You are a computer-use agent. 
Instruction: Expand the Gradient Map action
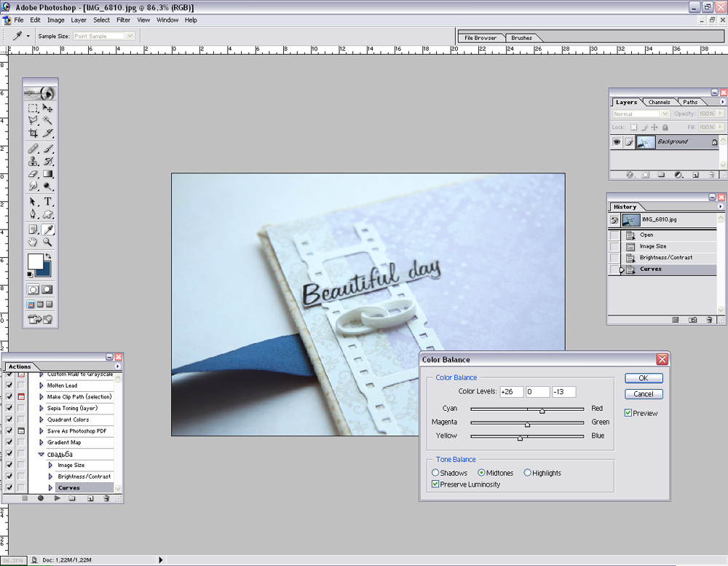41,442
